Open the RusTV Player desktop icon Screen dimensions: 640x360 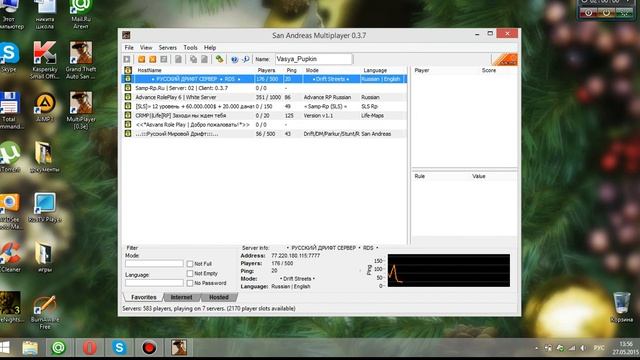(45, 207)
